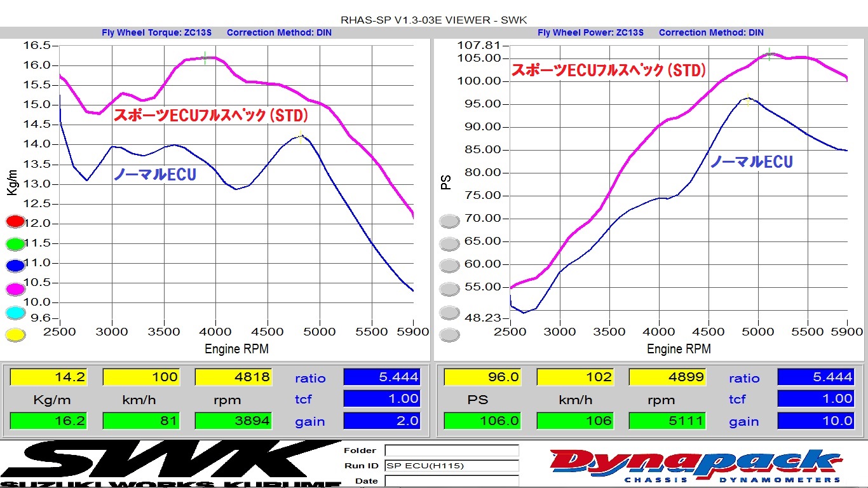Click the yellow peak marker on blue power curve
This screenshot has width=868, height=488.
coord(748,99)
